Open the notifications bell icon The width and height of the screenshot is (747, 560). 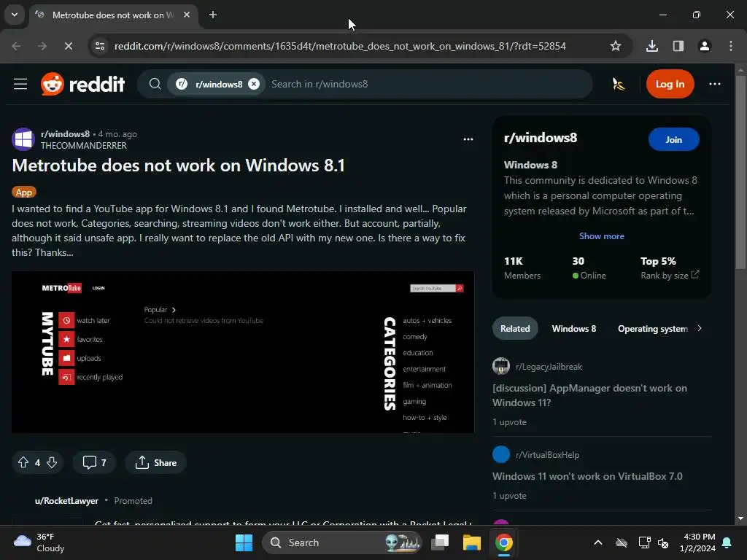pos(727,542)
